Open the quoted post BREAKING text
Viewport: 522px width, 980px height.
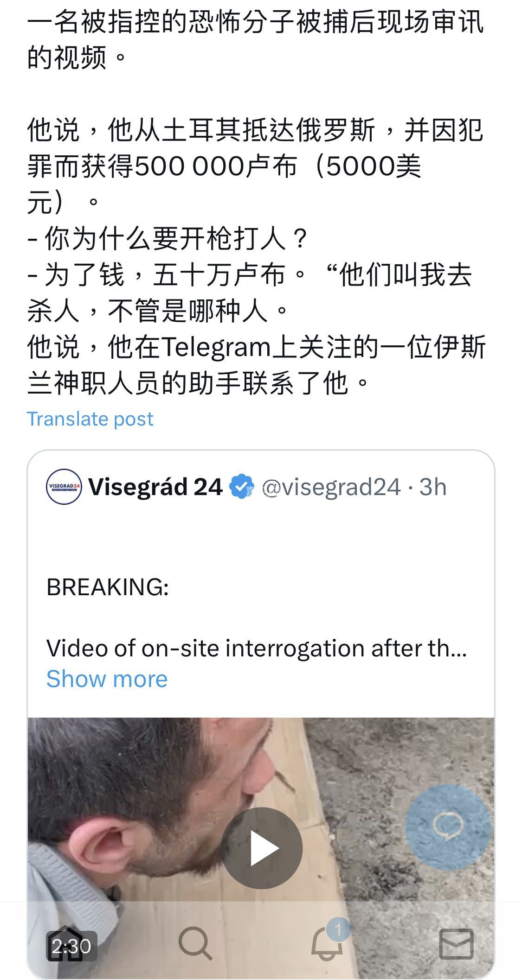point(108,586)
